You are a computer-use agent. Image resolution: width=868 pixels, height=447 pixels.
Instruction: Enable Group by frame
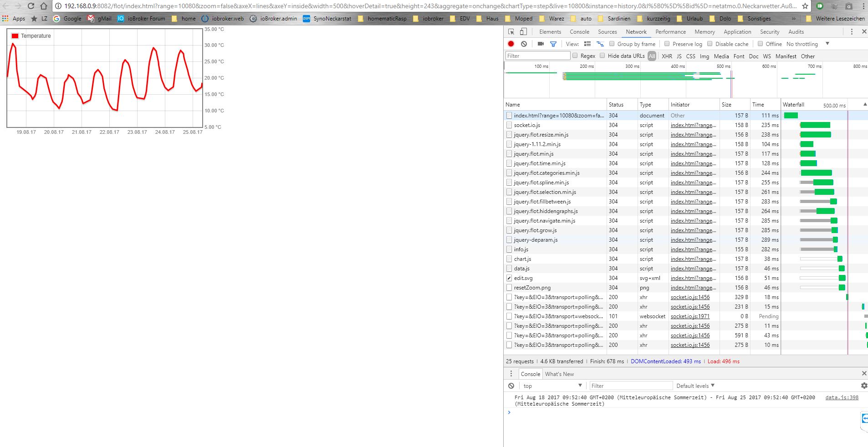coord(612,44)
